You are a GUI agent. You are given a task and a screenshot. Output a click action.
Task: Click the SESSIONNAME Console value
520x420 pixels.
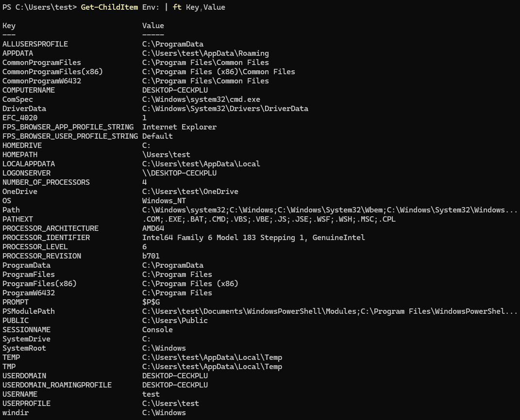157,329
